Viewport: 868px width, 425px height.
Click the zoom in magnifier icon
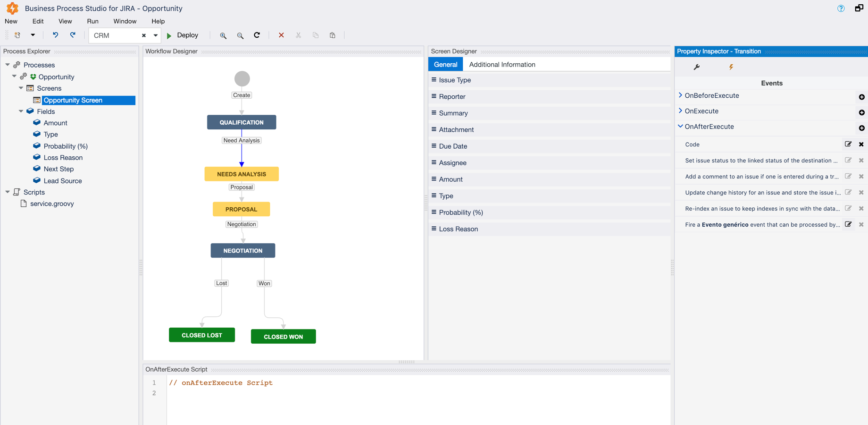pyautogui.click(x=223, y=35)
